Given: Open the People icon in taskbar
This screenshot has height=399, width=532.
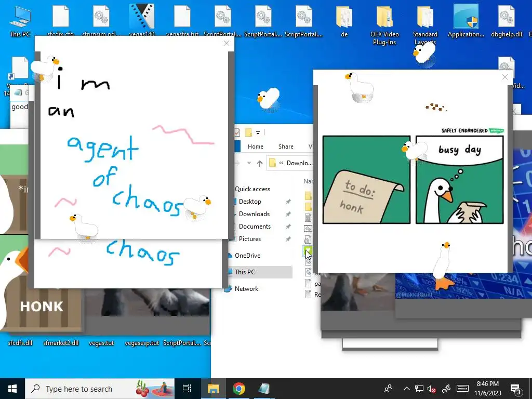Looking at the screenshot, I should (388, 389).
